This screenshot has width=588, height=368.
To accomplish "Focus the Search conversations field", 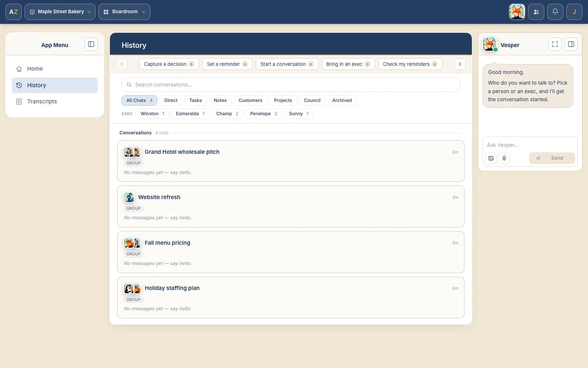I will coord(291,85).
